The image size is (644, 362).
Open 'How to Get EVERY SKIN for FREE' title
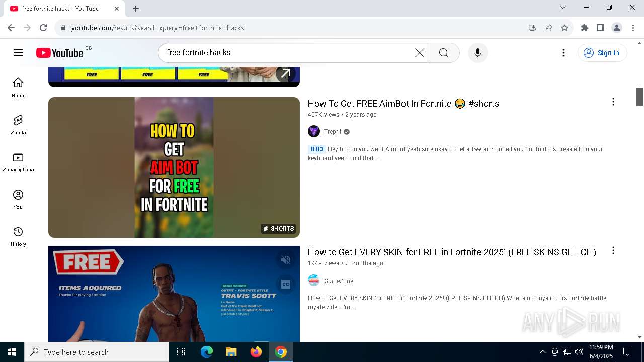coord(452,252)
